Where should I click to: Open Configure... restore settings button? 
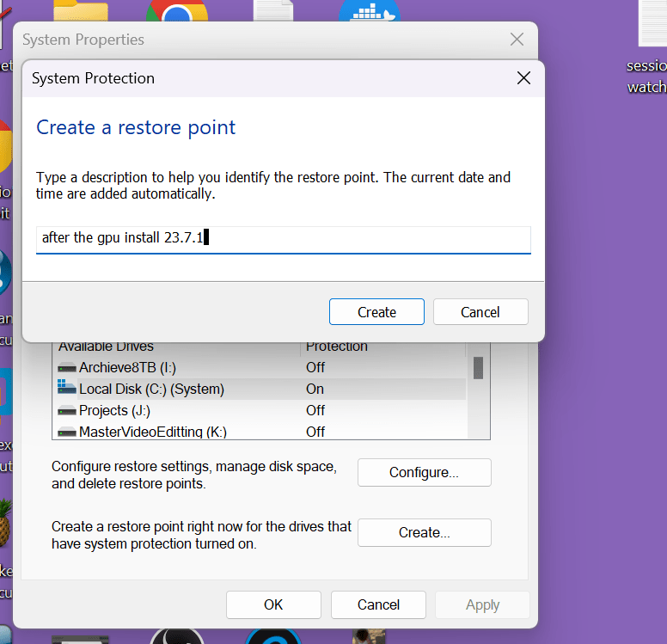[x=424, y=472]
